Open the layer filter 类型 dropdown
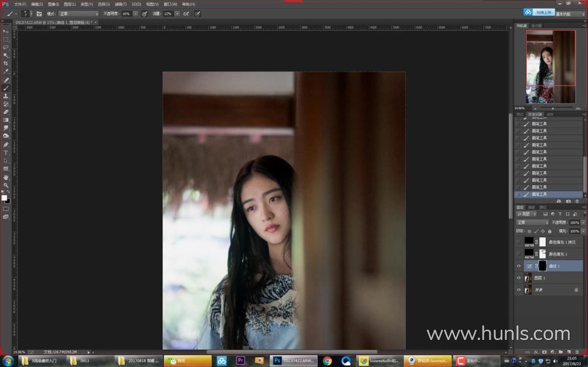588x367 pixels. pyautogui.click(x=527, y=214)
